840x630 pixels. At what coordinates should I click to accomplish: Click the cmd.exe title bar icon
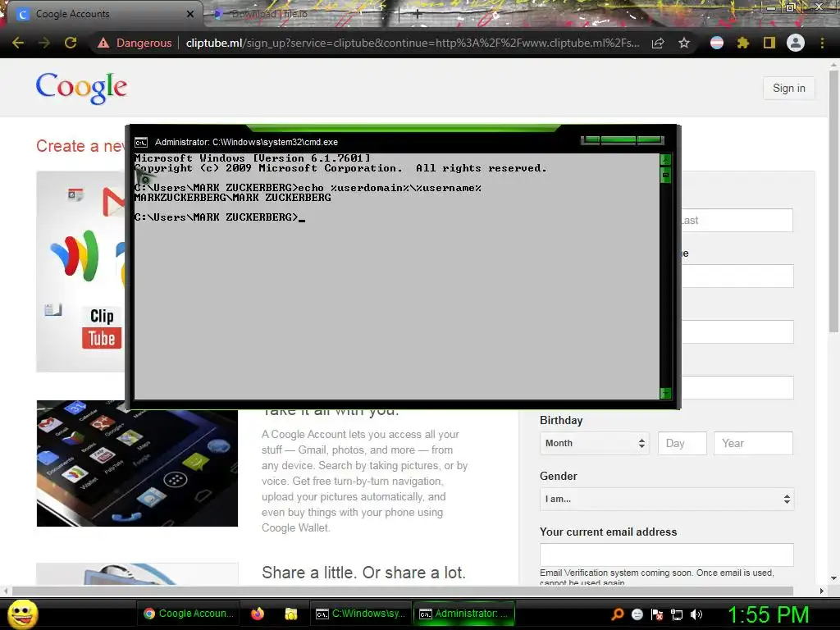click(x=141, y=143)
